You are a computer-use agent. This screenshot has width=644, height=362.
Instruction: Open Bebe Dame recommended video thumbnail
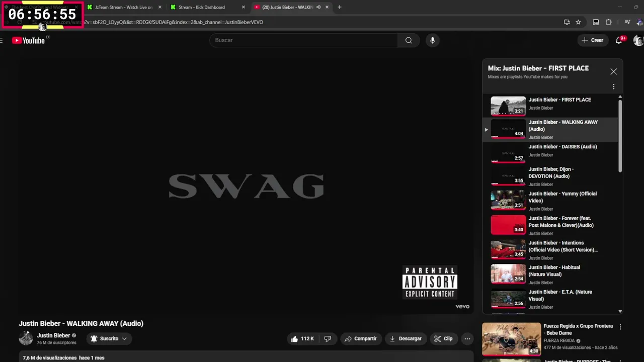[x=511, y=339]
